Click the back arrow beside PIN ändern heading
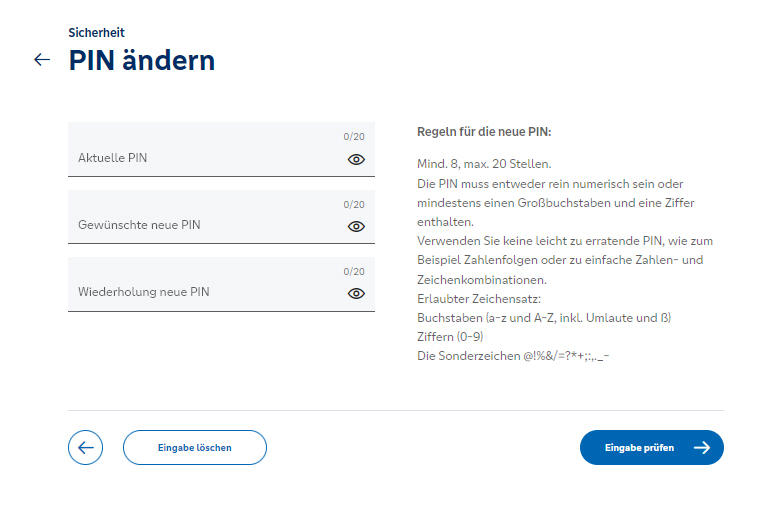 tap(42, 60)
